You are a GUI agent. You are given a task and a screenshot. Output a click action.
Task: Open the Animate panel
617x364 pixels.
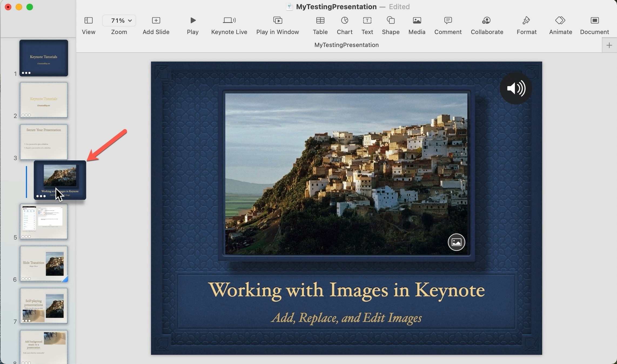560,24
